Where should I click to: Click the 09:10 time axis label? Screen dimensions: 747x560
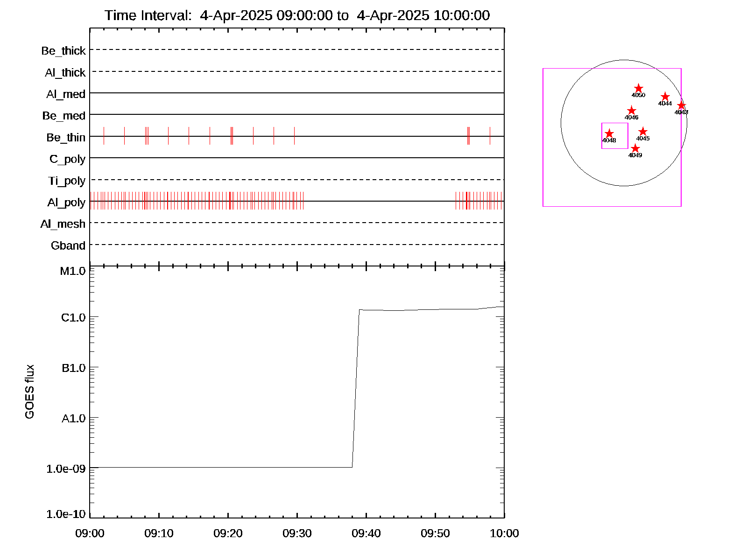(159, 533)
